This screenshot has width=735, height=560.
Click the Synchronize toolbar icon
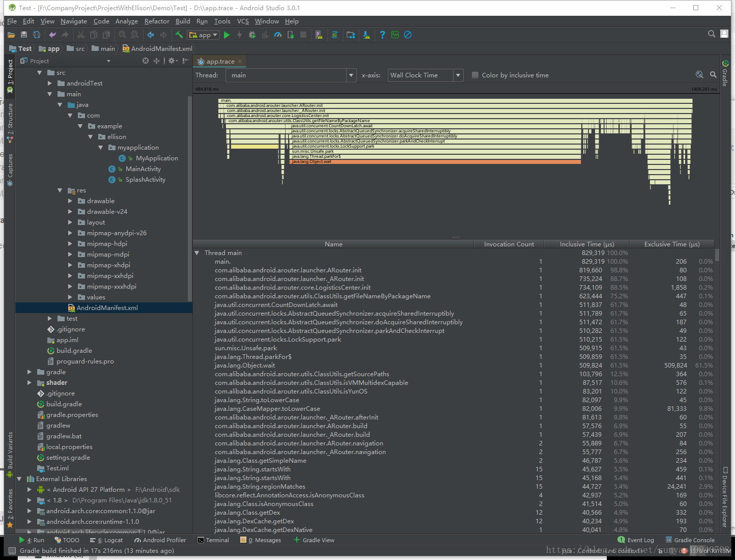coord(37,35)
